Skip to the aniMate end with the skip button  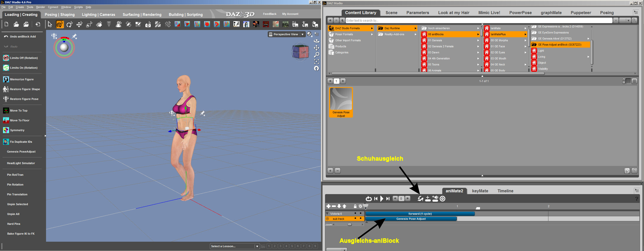pos(388,199)
